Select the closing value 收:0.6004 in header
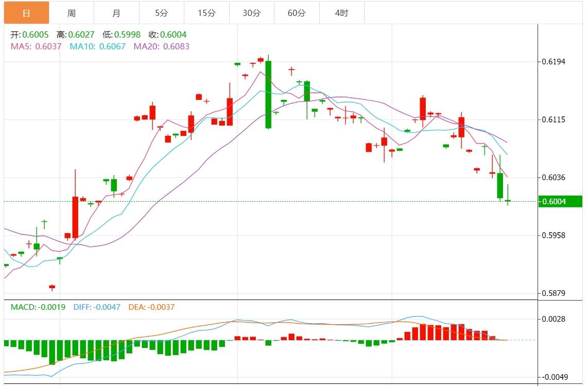 tap(168, 35)
